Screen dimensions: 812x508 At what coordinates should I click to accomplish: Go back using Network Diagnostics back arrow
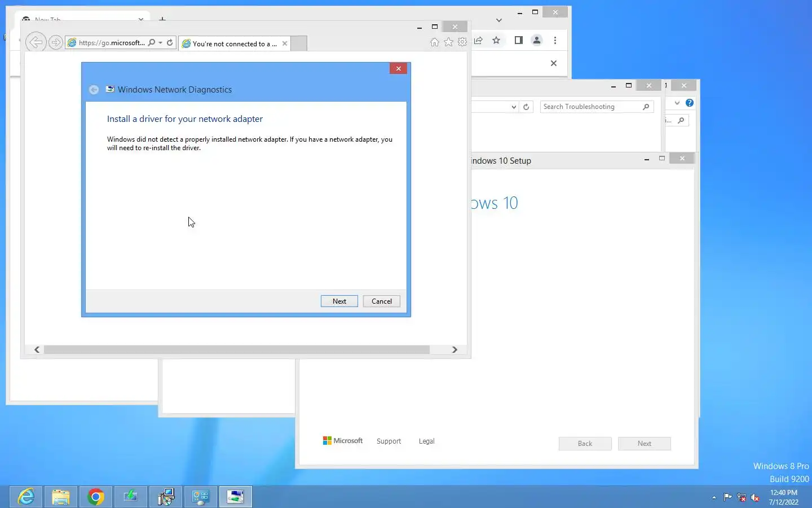pyautogui.click(x=94, y=90)
